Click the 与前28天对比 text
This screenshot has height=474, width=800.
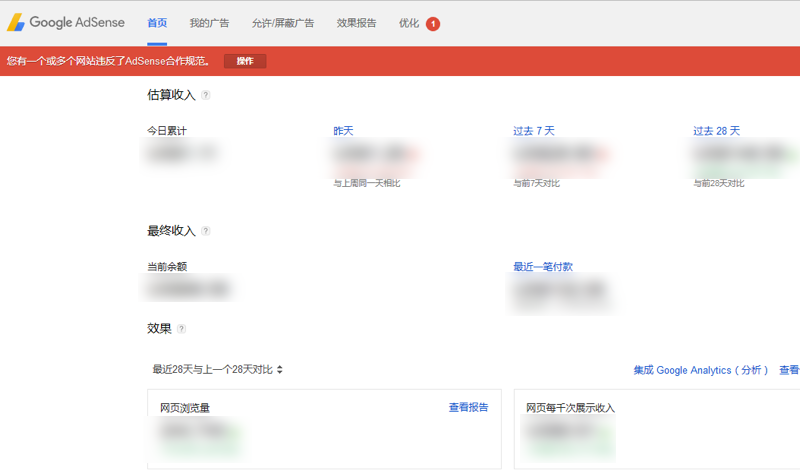[718, 183]
